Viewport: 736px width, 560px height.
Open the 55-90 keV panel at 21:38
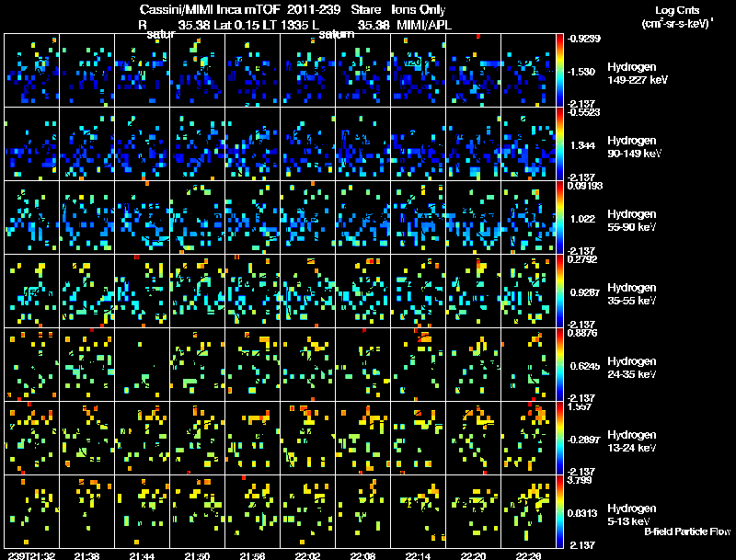point(86,218)
